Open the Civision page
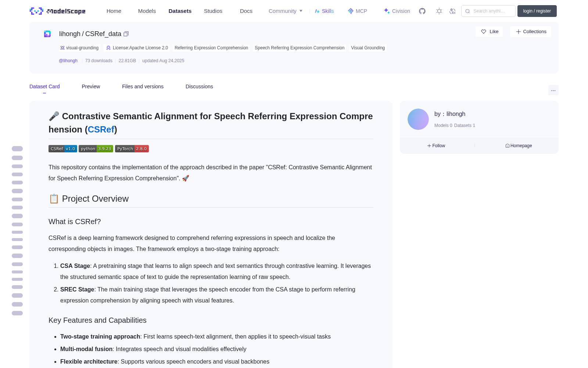588x368 pixels. (397, 11)
